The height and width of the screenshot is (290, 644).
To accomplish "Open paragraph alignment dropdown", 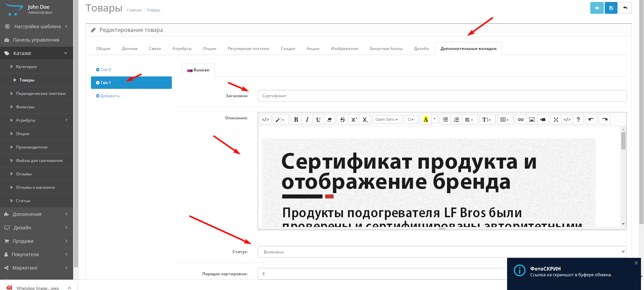I will pos(469,119).
